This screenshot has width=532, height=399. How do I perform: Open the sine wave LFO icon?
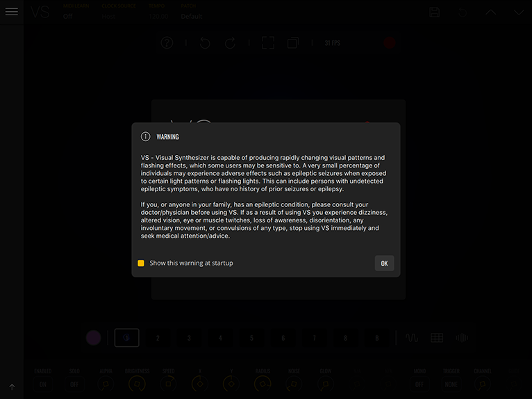(412, 338)
